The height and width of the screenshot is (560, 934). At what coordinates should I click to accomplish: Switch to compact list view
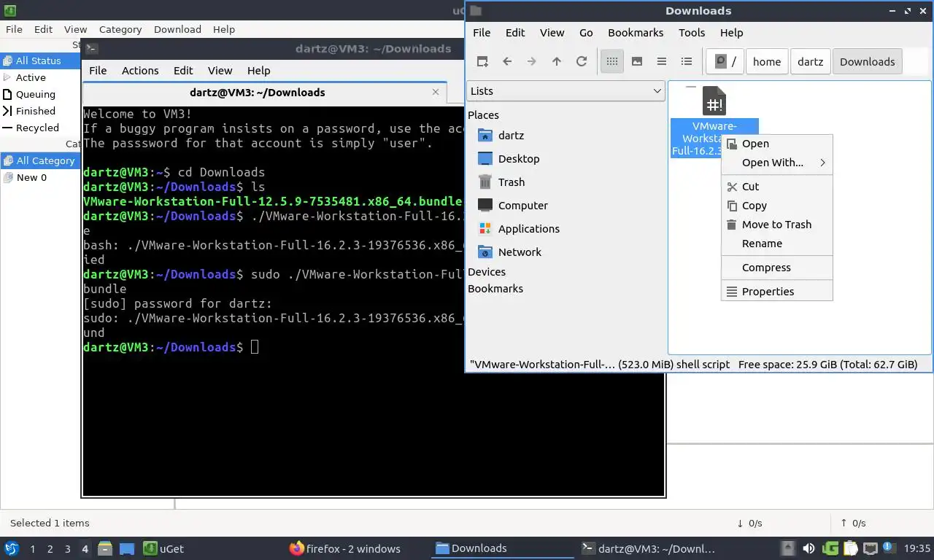click(x=662, y=62)
